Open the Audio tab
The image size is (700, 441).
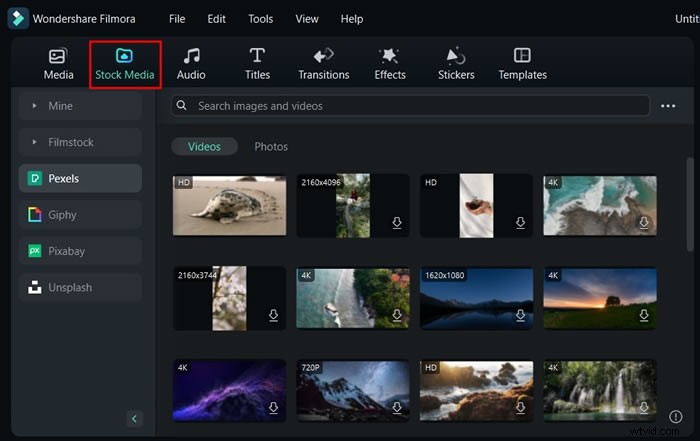click(x=191, y=64)
